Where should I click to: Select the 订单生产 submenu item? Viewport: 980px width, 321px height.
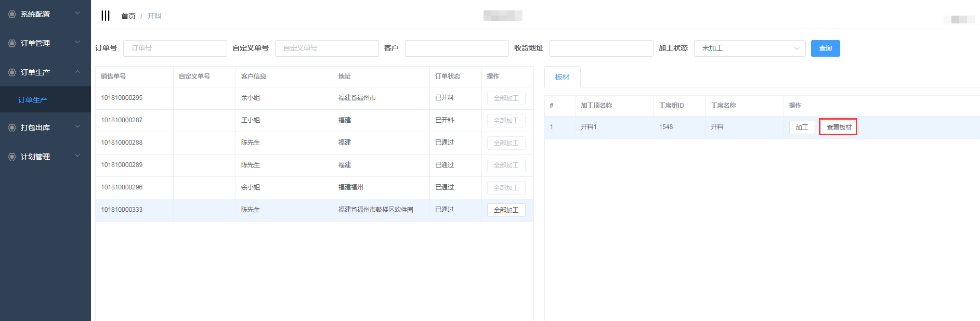(x=33, y=100)
